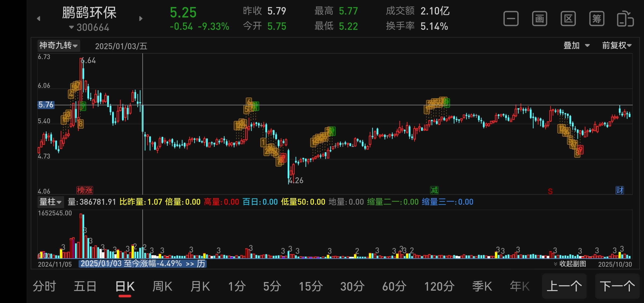Click the green 减 marker on chart

pos(434,190)
